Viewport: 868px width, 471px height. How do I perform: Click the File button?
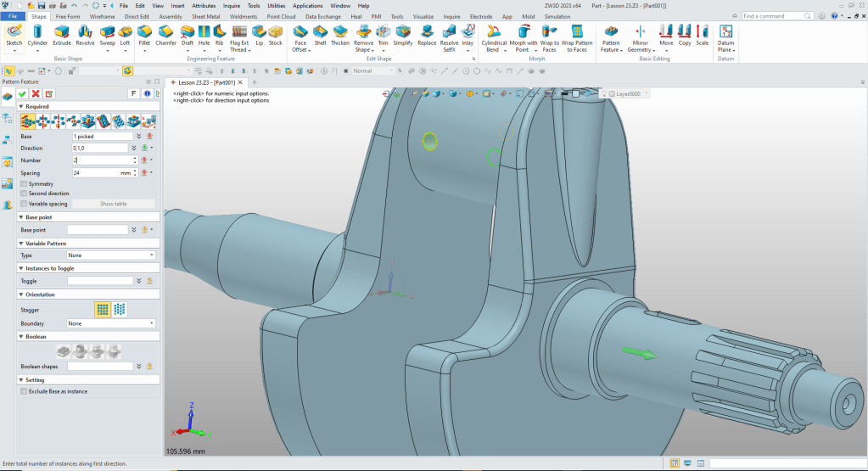pos(14,16)
